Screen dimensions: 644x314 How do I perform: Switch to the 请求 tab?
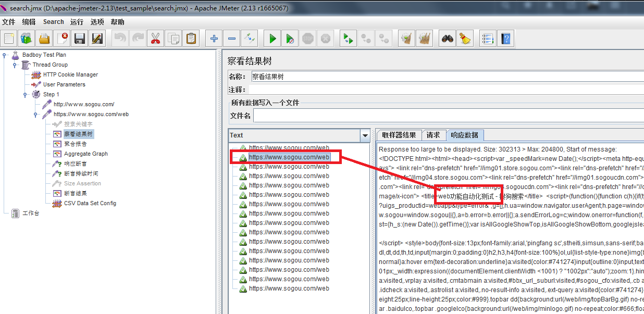[x=433, y=135]
